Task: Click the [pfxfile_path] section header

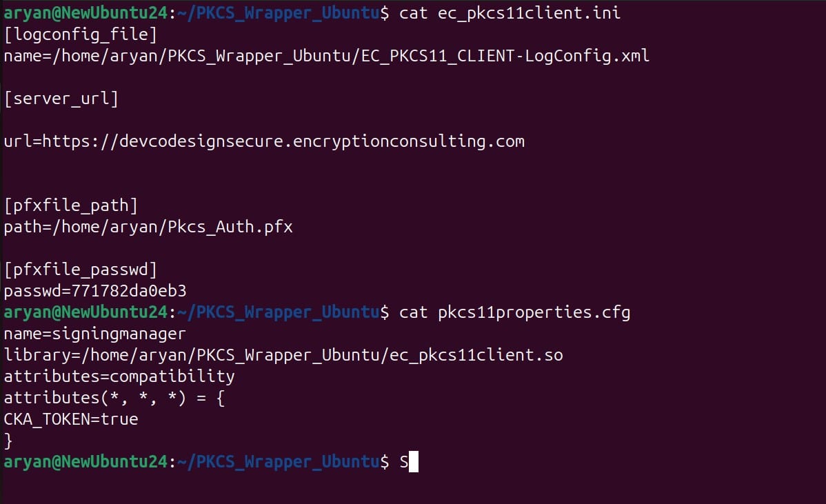Action: tap(71, 205)
